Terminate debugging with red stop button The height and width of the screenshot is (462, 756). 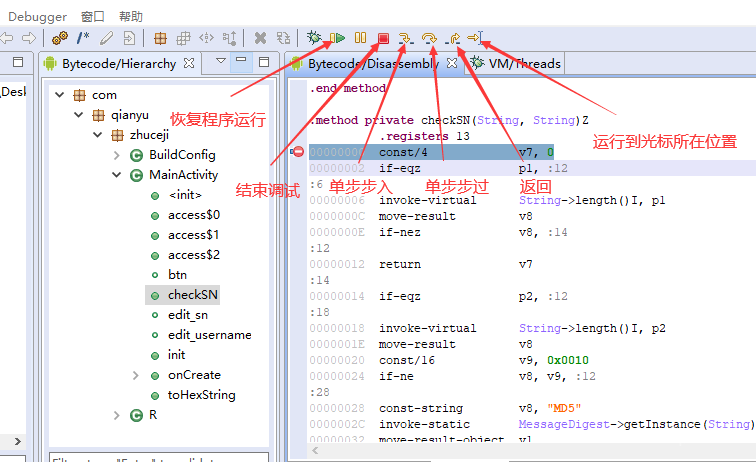[x=383, y=38]
